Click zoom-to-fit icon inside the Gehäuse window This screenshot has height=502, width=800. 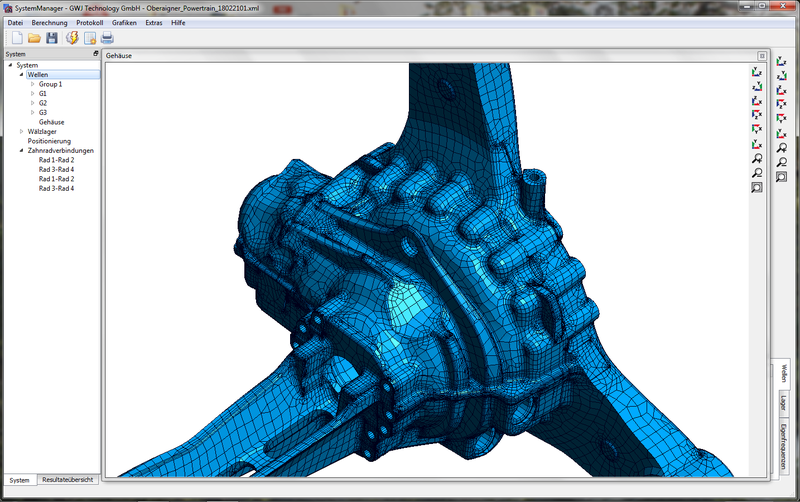click(x=757, y=187)
